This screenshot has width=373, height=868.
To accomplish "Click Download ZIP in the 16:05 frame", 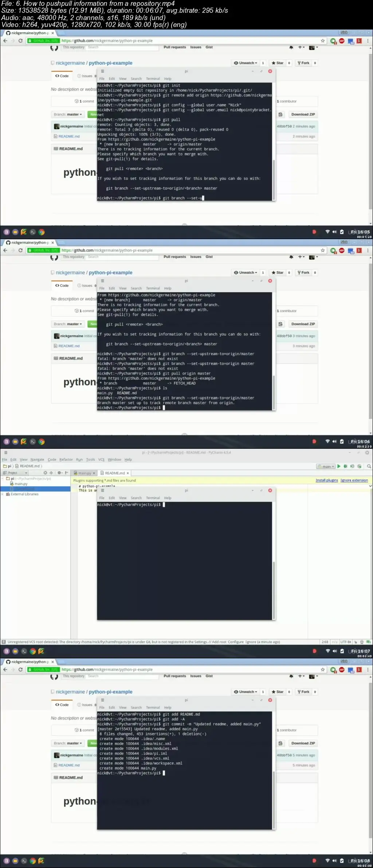I will click(x=303, y=114).
